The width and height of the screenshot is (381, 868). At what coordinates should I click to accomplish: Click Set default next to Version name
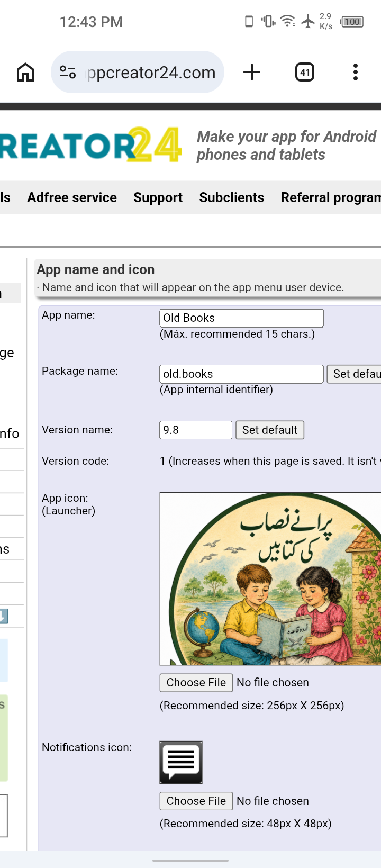point(270,430)
